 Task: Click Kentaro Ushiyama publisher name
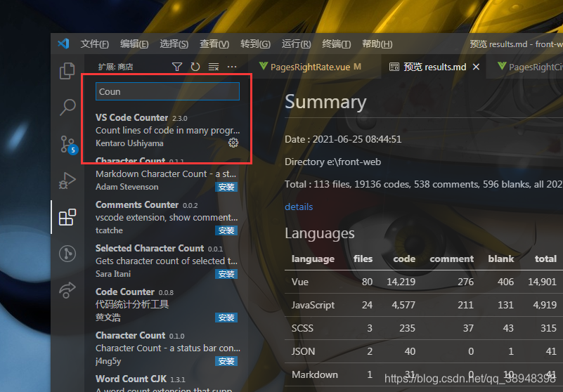click(129, 143)
